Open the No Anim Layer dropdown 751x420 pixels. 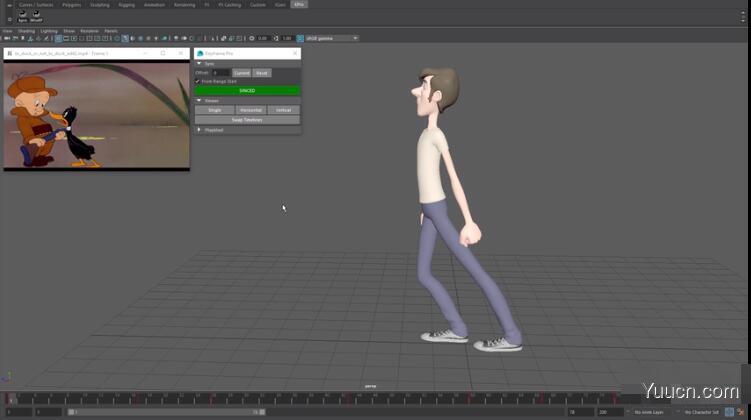(649, 412)
